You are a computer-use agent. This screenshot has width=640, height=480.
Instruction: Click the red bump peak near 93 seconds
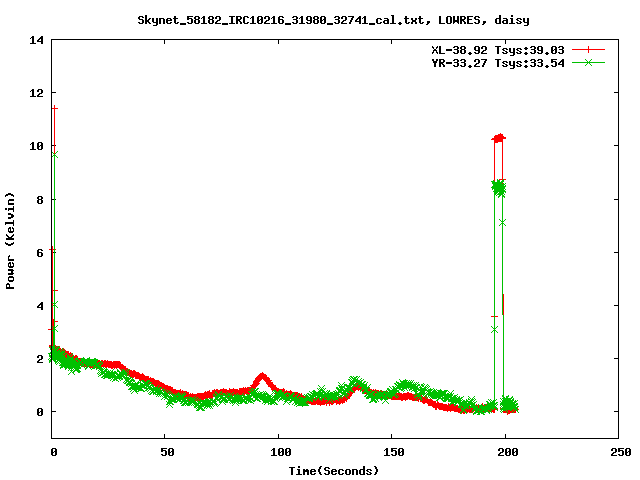coord(262,376)
